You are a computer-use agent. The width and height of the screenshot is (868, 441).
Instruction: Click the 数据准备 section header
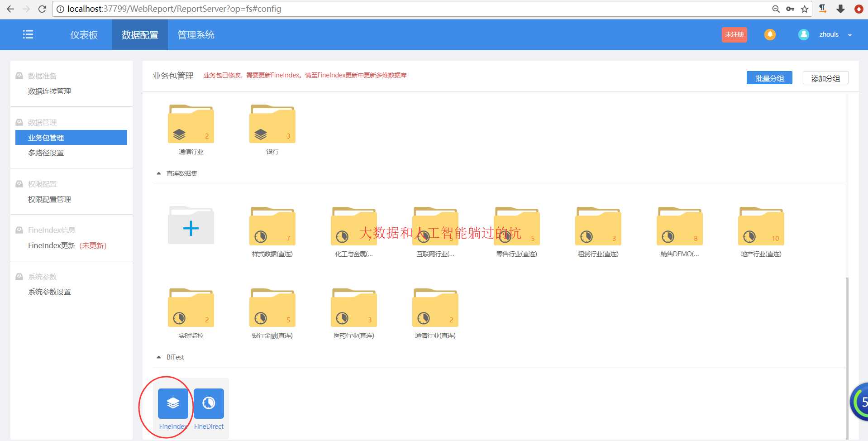[42, 76]
